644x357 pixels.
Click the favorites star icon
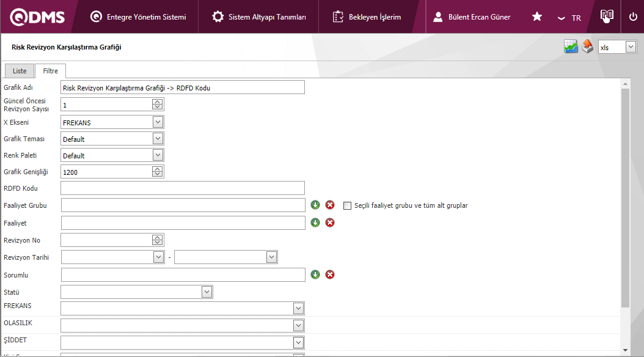pos(537,17)
